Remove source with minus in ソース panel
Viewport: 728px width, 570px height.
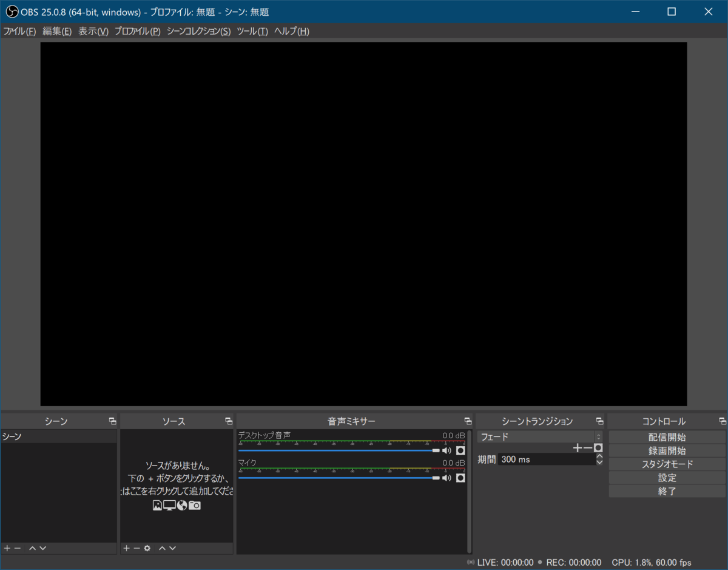pos(136,548)
